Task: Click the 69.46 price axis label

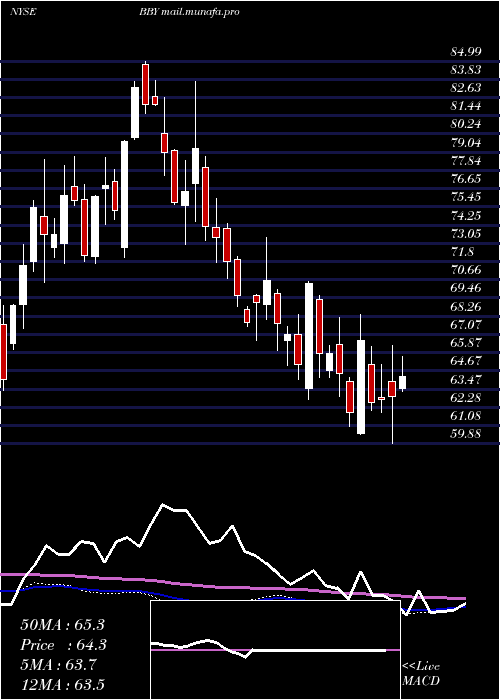Action: pyautogui.click(x=466, y=288)
